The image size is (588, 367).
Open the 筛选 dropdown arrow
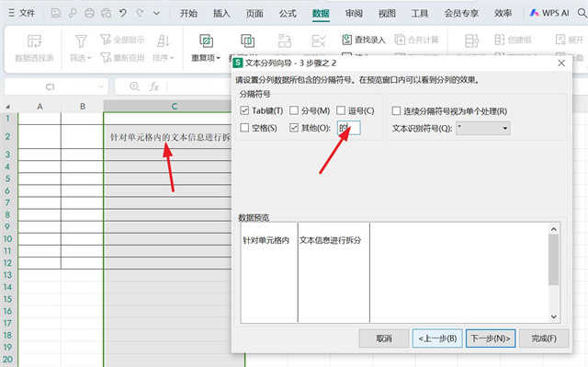click(89, 58)
